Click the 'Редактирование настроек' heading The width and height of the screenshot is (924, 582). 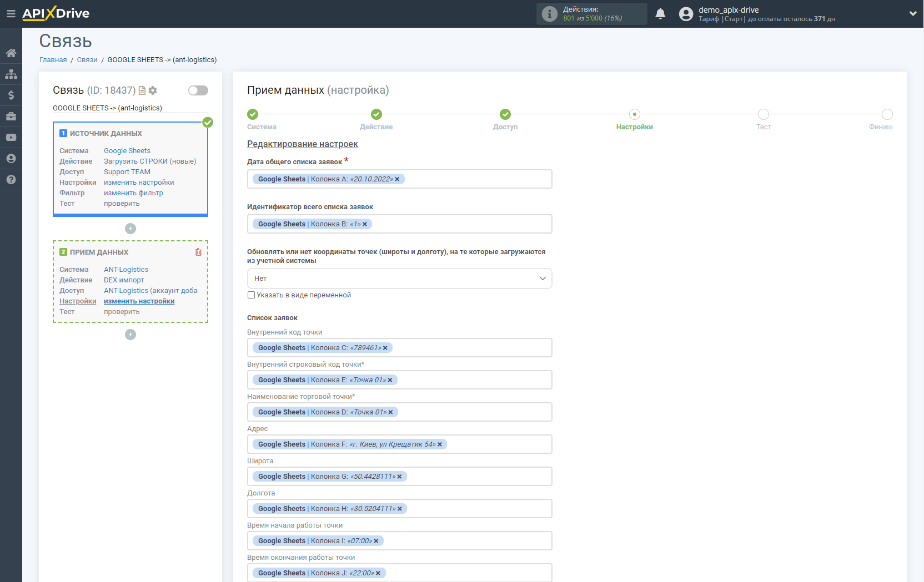302,144
